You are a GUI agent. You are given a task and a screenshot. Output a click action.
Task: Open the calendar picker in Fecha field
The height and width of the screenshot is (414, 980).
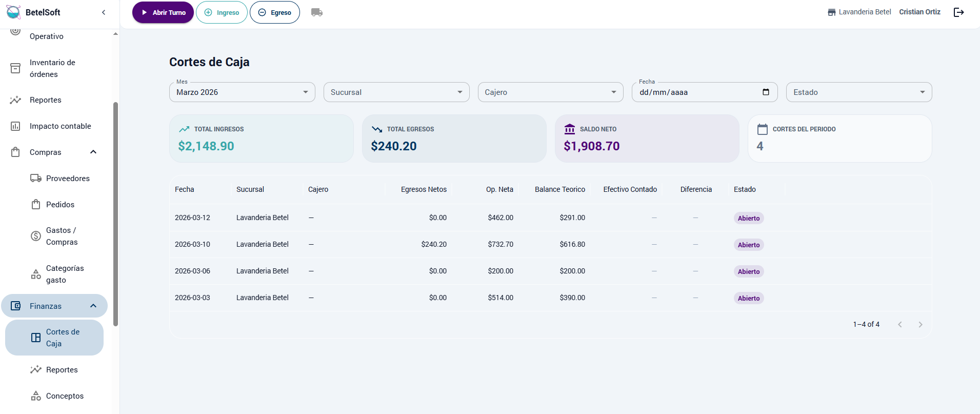click(x=766, y=92)
